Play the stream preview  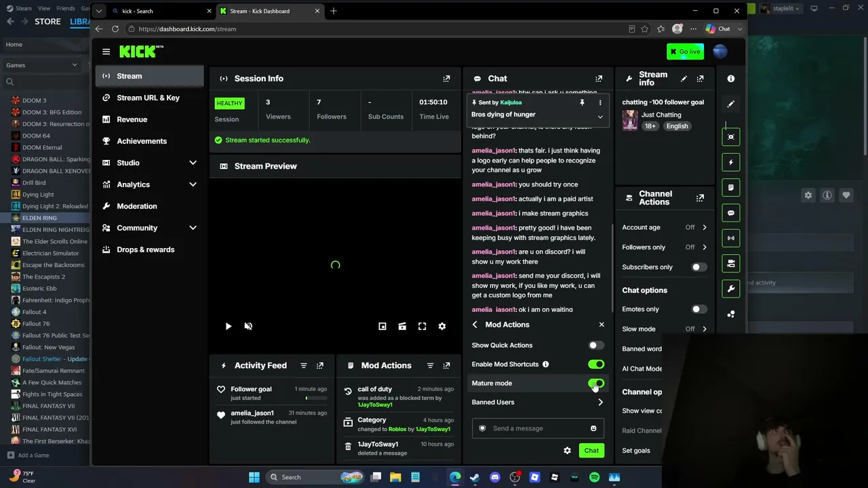click(229, 326)
